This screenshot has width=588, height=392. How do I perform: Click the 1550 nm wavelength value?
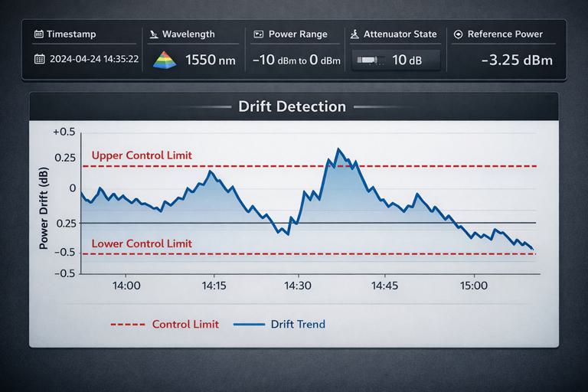(211, 60)
